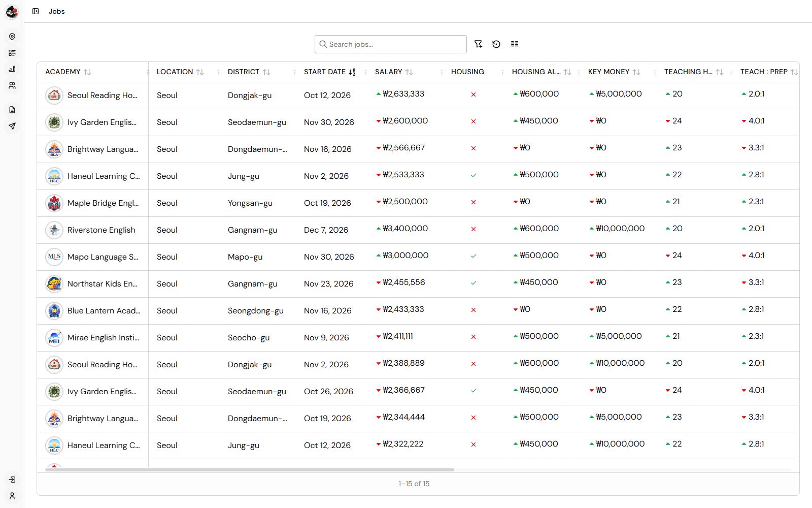
Task: Sort by District using its sort arrows
Action: pos(266,72)
